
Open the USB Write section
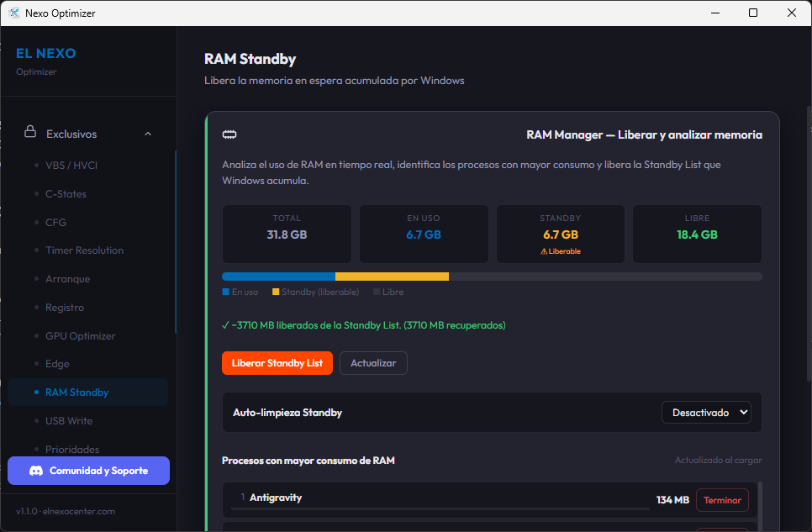click(x=69, y=421)
